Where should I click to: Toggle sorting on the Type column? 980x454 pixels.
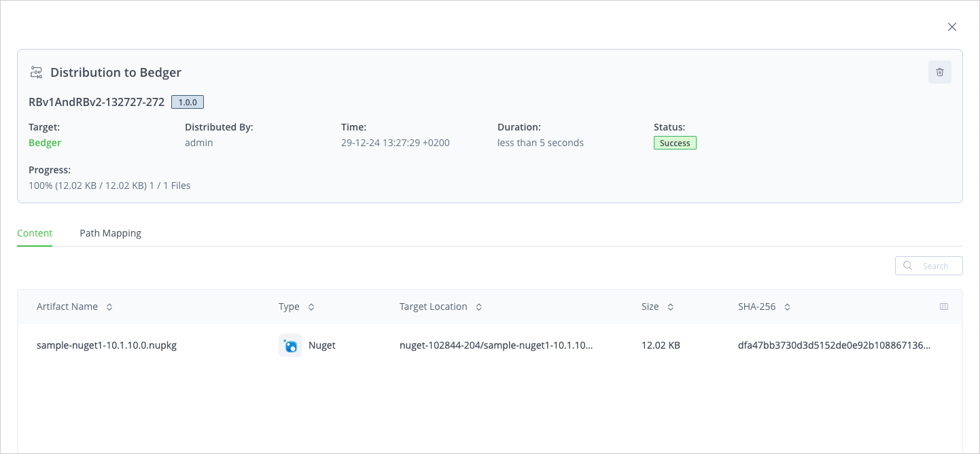tap(311, 307)
